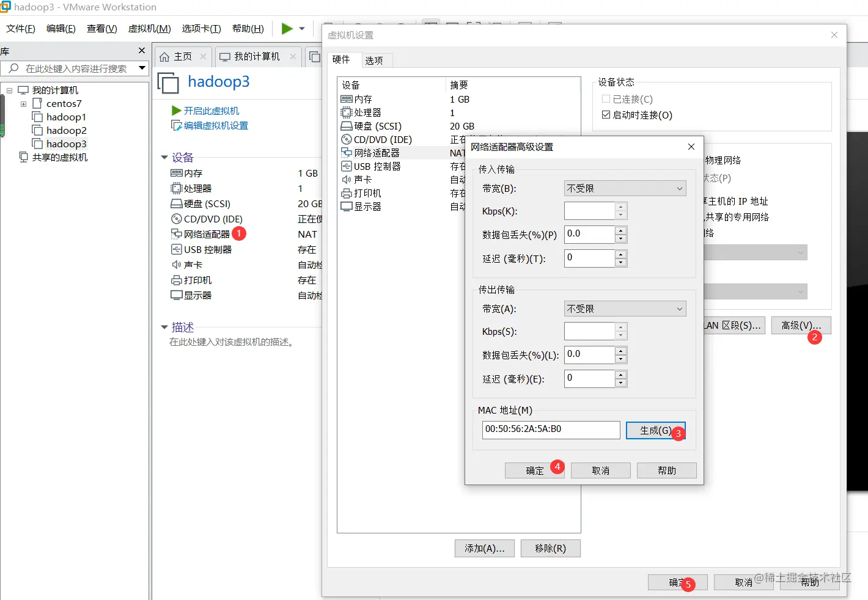Click display icon in hadoop3 summary
This screenshot has width=868, height=600.
pos(176,295)
